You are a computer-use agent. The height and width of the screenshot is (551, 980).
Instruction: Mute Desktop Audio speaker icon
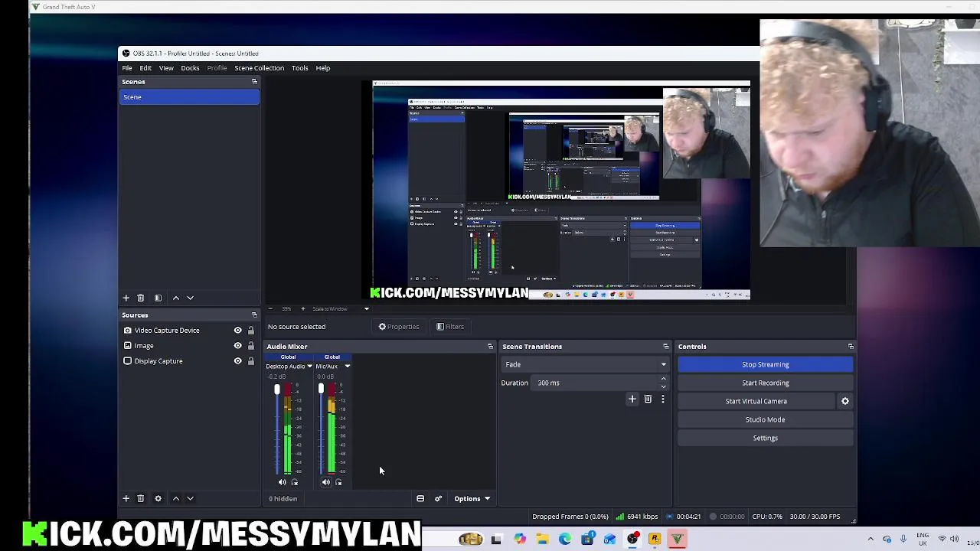coord(282,482)
